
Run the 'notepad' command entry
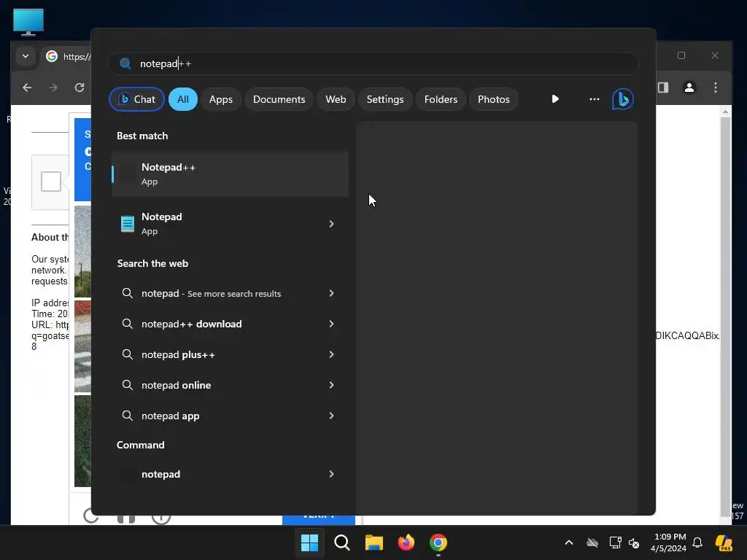pyautogui.click(x=231, y=474)
